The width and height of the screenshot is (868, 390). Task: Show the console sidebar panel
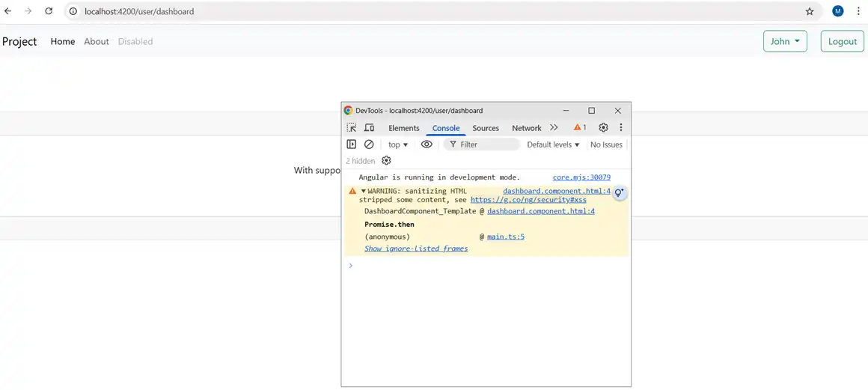click(x=351, y=144)
